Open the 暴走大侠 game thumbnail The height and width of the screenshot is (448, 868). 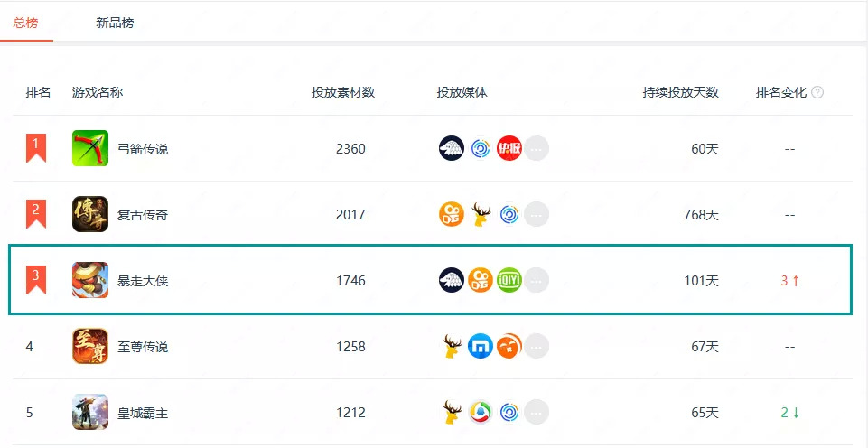tap(90, 281)
